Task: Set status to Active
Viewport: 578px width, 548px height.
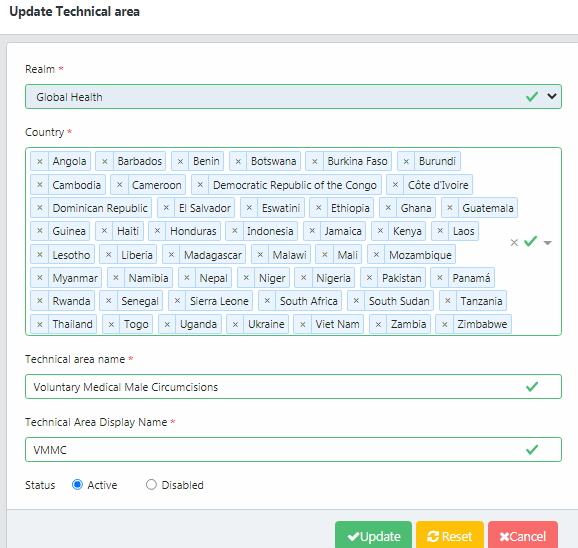Action: [77, 484]
